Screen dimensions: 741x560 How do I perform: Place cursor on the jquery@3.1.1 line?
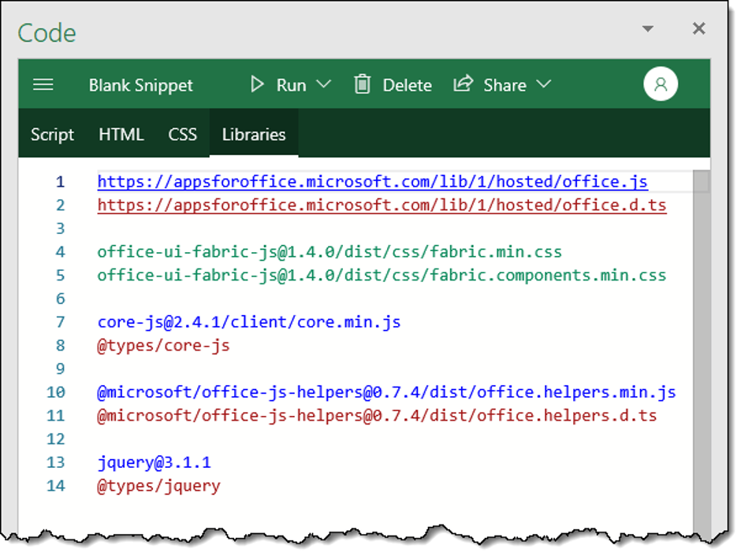click(x=155, y=462)
